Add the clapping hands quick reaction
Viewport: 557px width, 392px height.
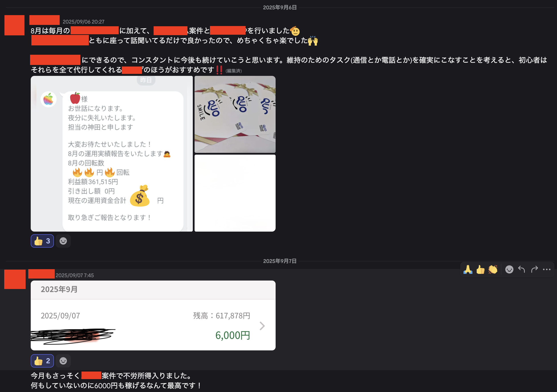click(493, 269)
